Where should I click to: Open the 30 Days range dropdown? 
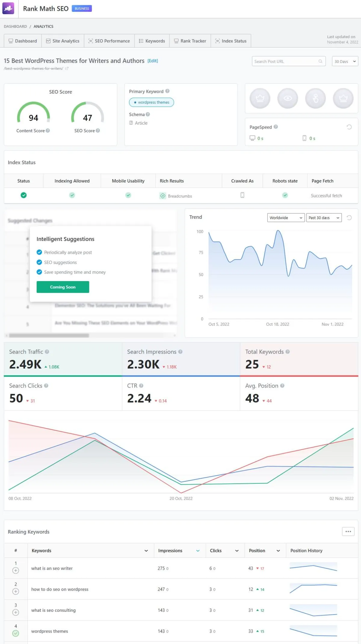click(x=345, y=61)
